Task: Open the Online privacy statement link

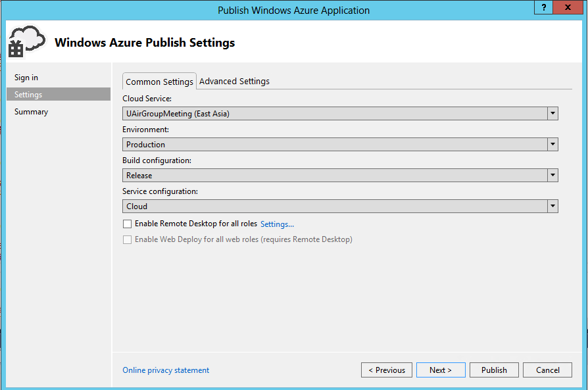Action: [x=166, y=370]
